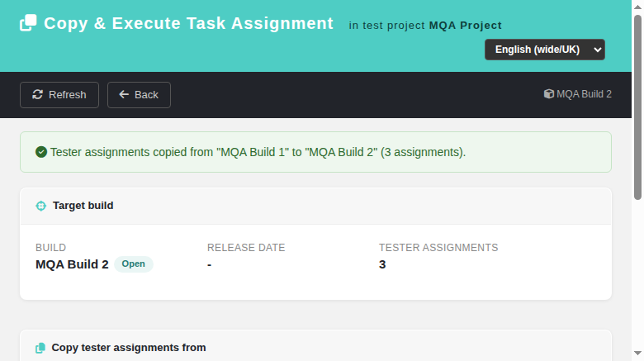Screen dimensions: 644x361
Task: Click the Target build crosshair icon
Action: click(x=41, y=206)
